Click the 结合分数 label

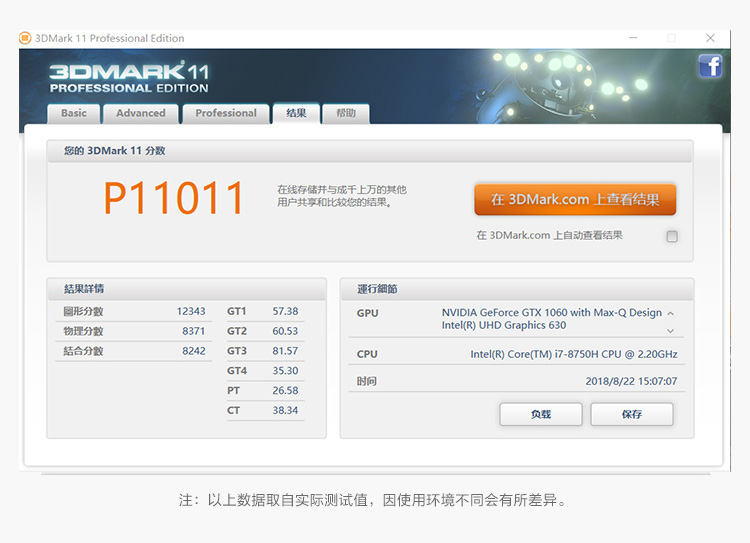point(83,351)
